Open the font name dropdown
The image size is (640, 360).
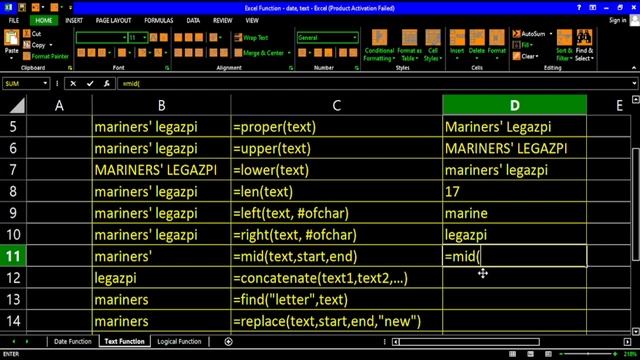(x=124, y=38)
